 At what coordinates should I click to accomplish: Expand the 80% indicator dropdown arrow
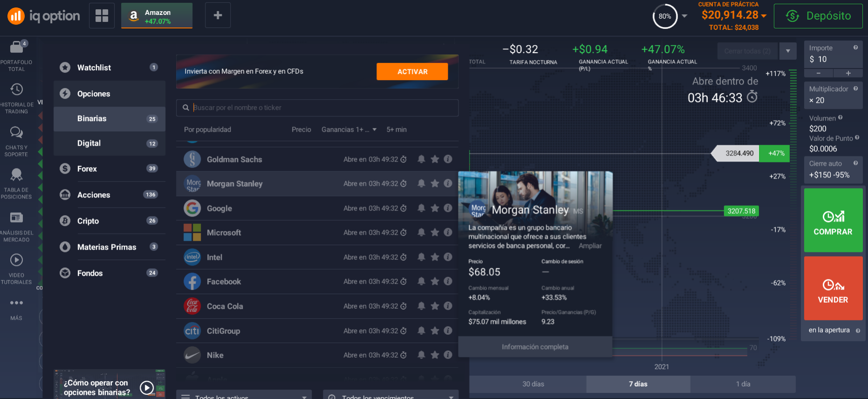coord(684,16)
